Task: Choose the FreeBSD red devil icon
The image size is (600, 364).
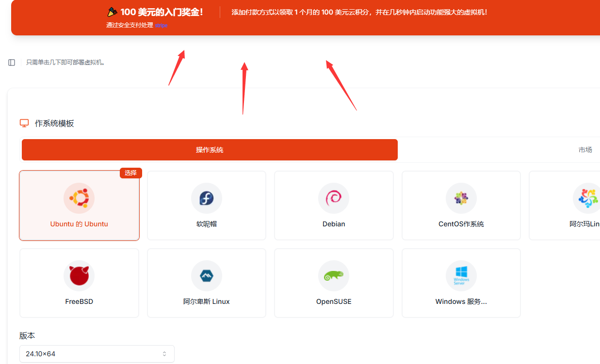Action: click(79, 276)
